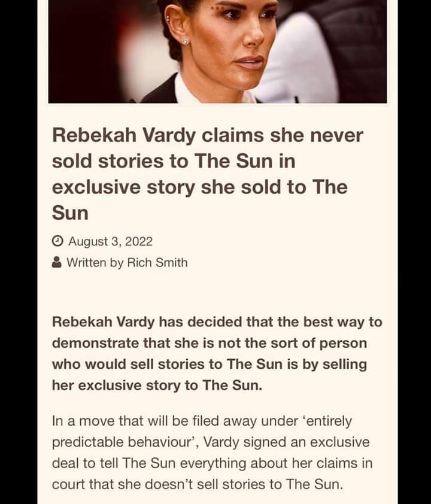Click the earring in the header photo
This screenshot has height=504, width=431.
[x=185, y=41]
